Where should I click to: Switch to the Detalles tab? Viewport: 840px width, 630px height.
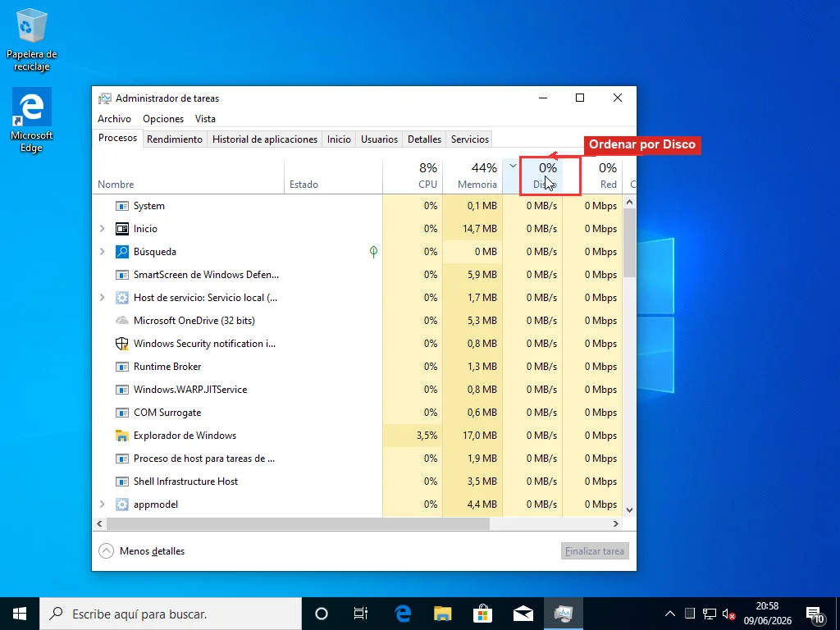[424, 139]
